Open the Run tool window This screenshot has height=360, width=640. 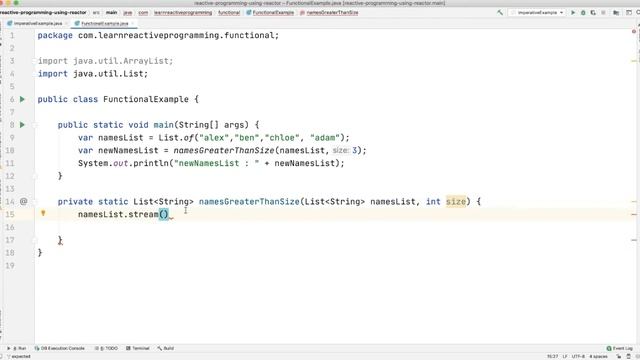click(17, 348)
